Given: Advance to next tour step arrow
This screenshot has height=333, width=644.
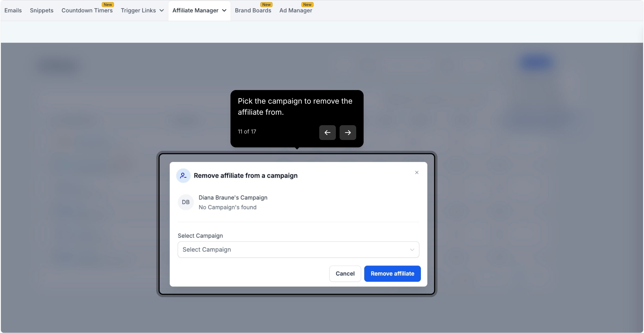Looking at the screenshot, I should pyautogui.click(x=348, y=133).
